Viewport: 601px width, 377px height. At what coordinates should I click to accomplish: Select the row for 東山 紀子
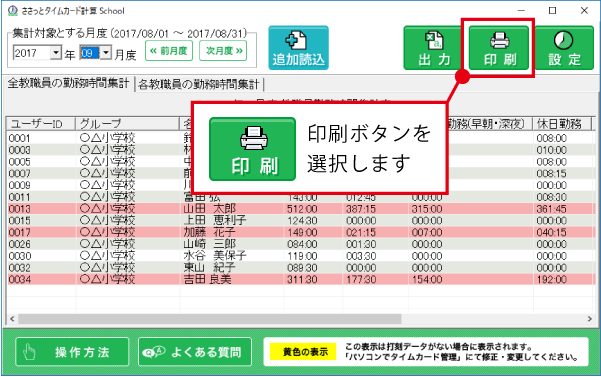point(300,267)
